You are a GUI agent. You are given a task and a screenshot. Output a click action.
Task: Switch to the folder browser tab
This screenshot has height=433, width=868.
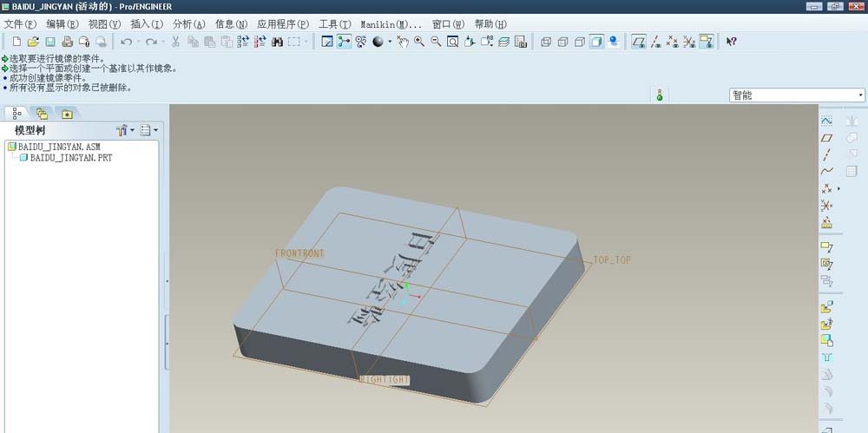(x=42, y=114)
